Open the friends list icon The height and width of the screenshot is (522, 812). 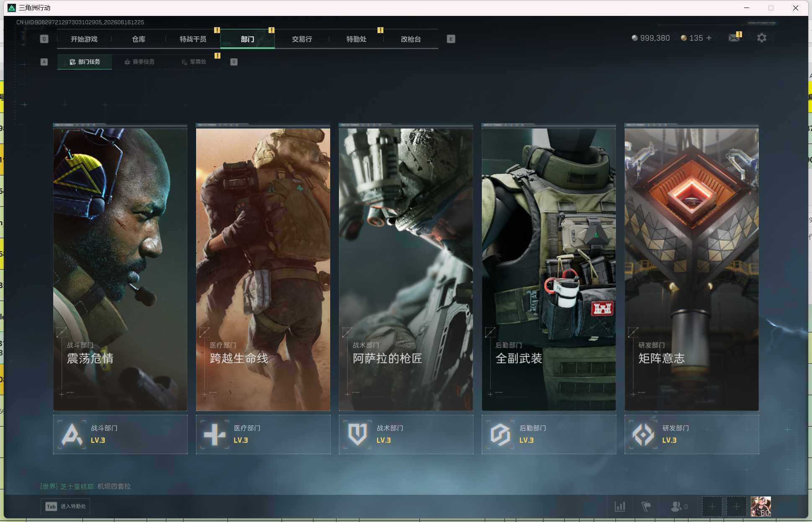click(x=679, y=507)
